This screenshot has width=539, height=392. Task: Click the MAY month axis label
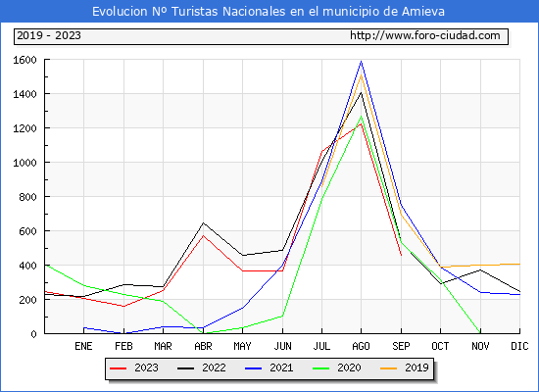[242, 346]
